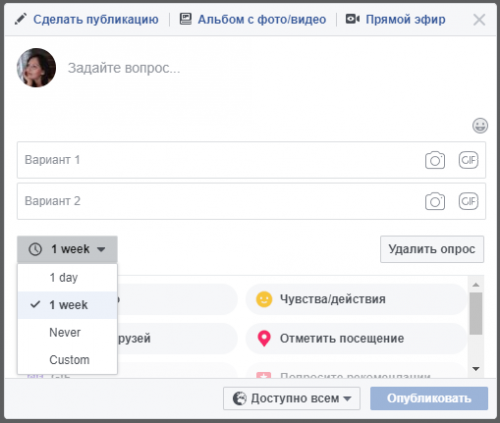Click the Опубликовать button
Viewport: 500px width, 423px height.
(429, 398)
